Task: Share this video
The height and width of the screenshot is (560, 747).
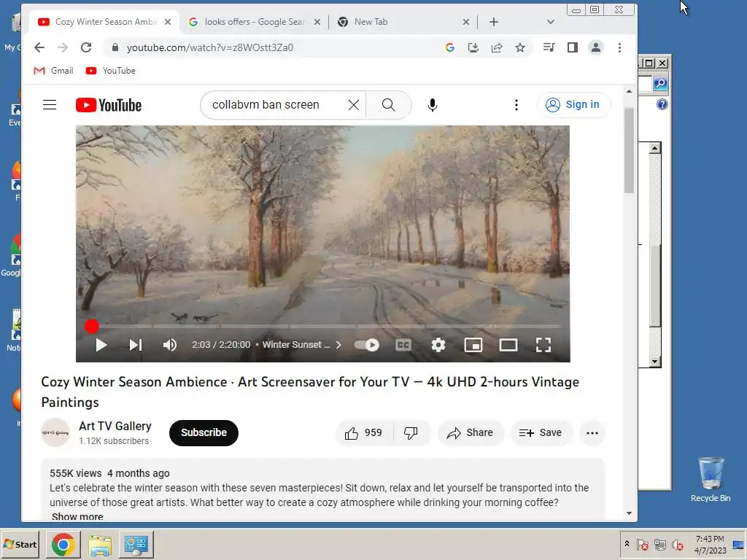Action: (x=470, y=433)
